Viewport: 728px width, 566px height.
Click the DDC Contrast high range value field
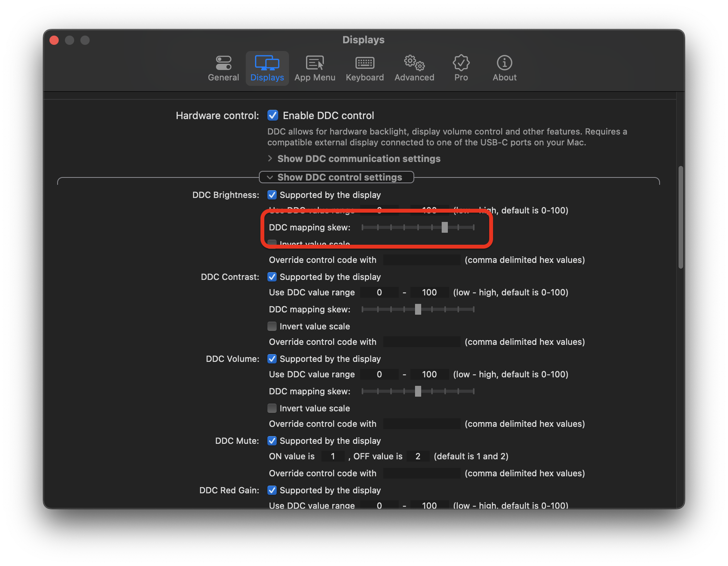[429, 292]
